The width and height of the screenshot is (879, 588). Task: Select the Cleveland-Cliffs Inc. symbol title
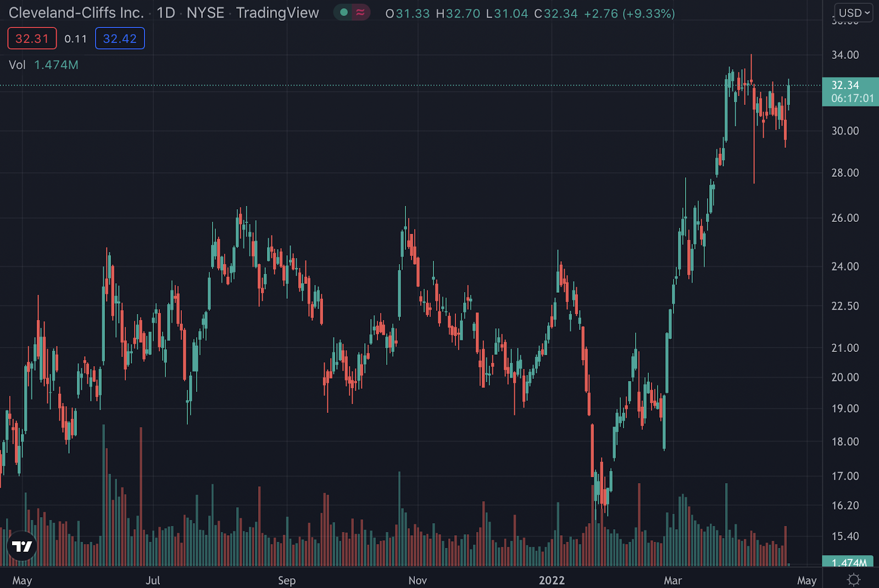tap(76, 13)
